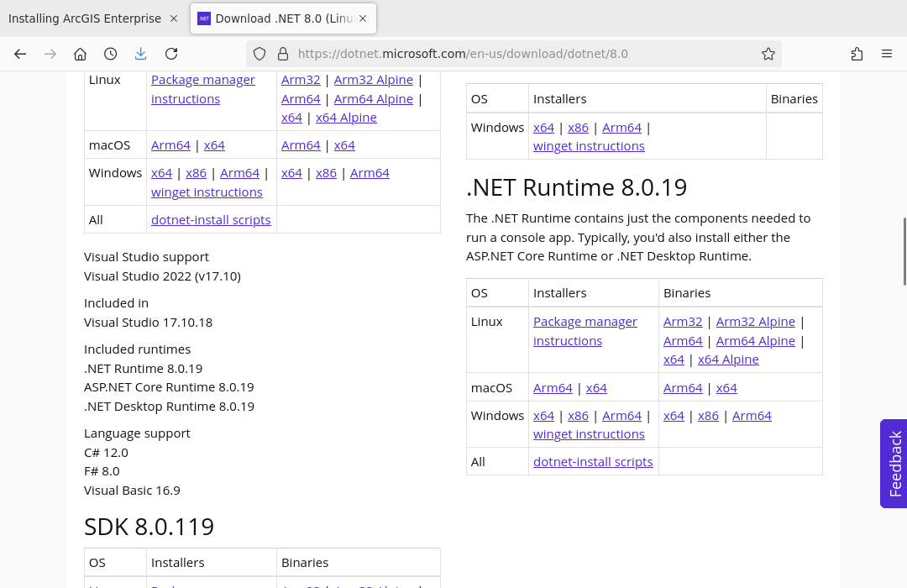Open the Feedback side button
Viewport: 907px width, 588px height.
tap(894, 464)
